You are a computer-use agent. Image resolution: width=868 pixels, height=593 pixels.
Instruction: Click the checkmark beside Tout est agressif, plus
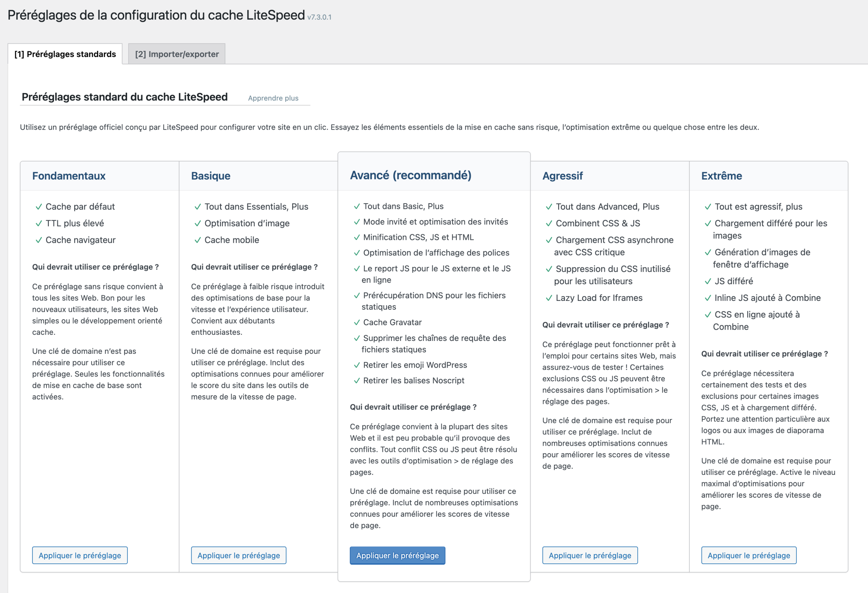[x=708, y=207]
